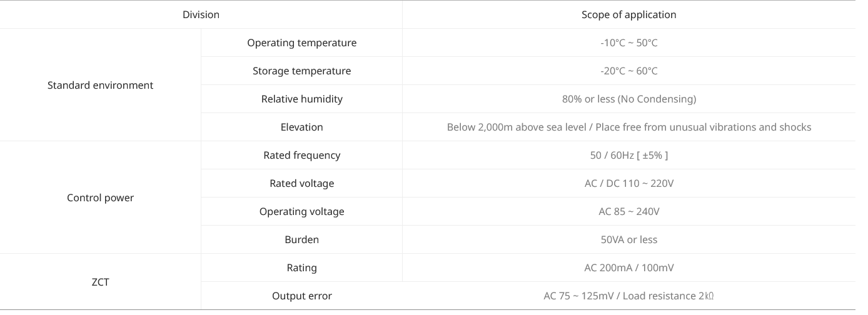Screen dimensions: 868x315
Task: Click the 50VA or less value
Action: click(628, 239)
